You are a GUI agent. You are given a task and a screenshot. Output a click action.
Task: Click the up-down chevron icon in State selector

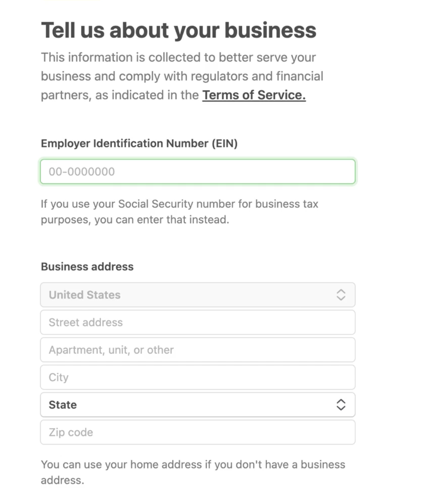coord(341,405)
